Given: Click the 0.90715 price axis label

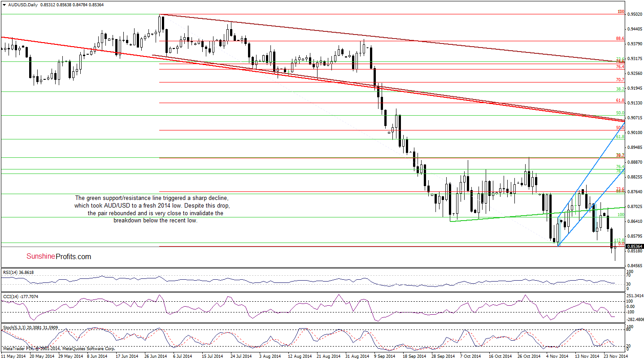Looking at the screenshot, I should 635,118.
